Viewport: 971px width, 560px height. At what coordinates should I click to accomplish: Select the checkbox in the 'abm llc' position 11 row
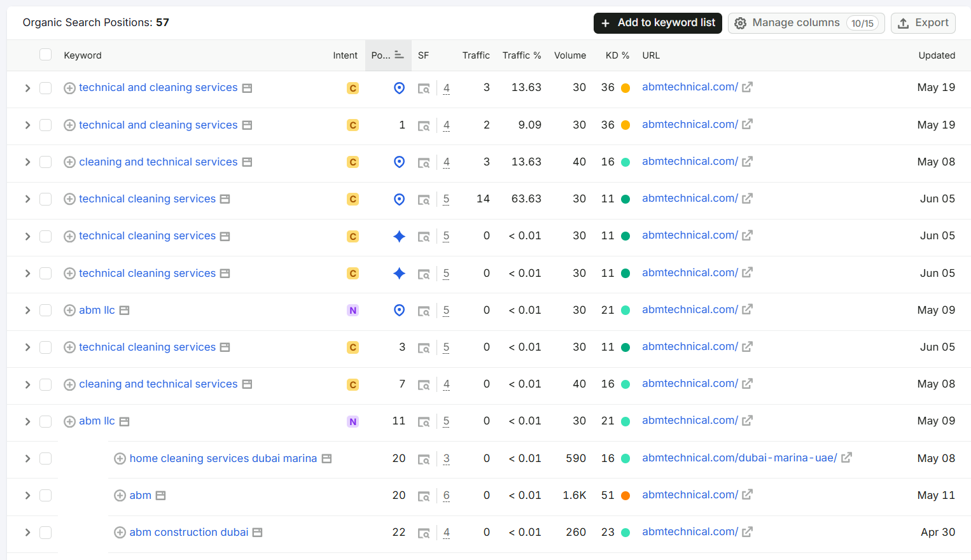point(45,421)
